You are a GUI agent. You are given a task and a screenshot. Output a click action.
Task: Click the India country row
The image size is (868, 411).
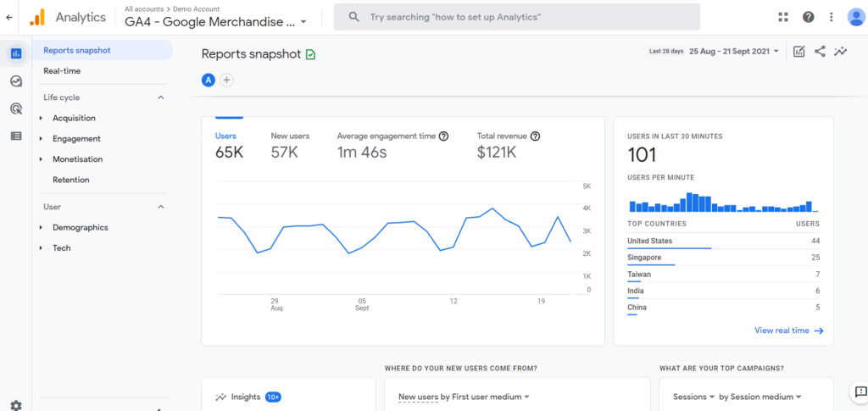(x=724, y=292)
